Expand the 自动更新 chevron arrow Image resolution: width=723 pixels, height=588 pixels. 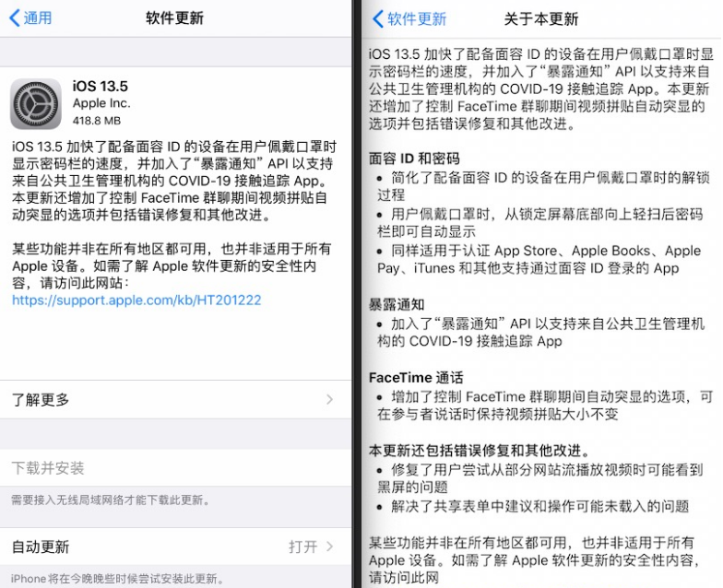pos(330,547)
